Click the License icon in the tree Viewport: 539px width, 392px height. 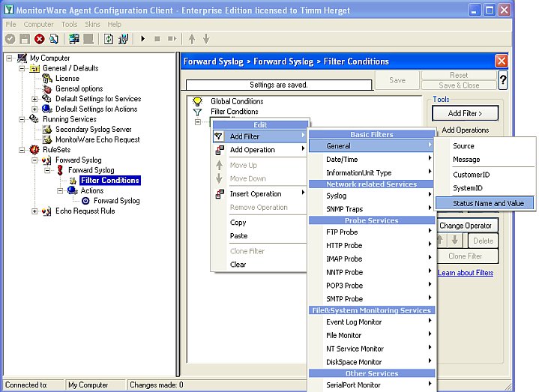[47, 79]
